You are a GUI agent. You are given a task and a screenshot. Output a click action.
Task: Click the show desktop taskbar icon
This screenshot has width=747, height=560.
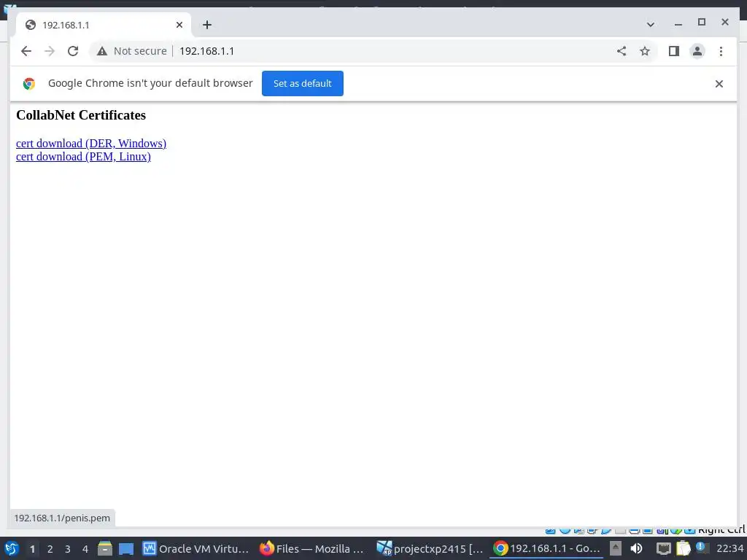click(x=126, y=549)
